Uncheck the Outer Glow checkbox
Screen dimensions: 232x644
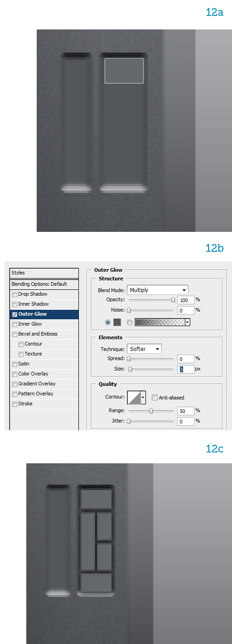[14, 314]
